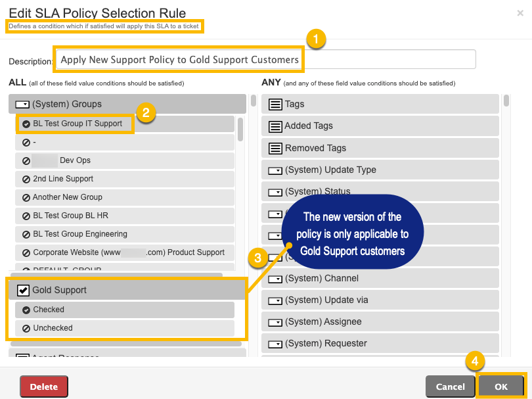Viewport: 532px width, 399px height.
Task: Choose the 2nd Line Support group
Action: [125, 179]
